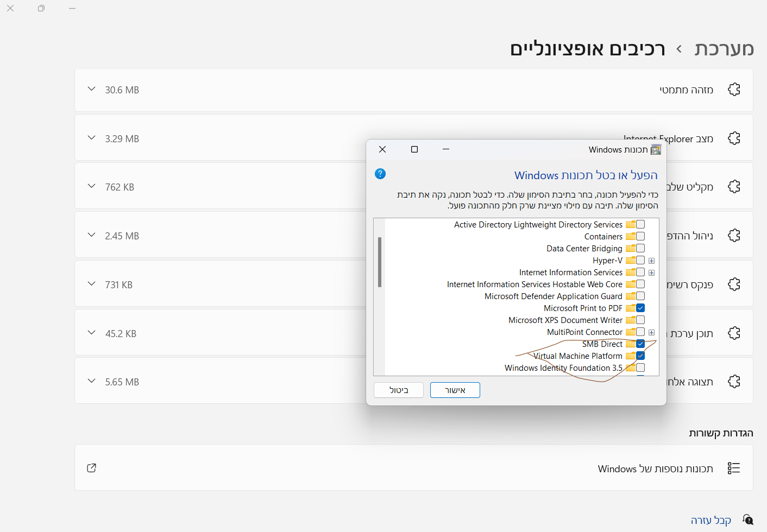Expand the 762 KB component row
The image size is (767, 532).
[x=91, y=186]
